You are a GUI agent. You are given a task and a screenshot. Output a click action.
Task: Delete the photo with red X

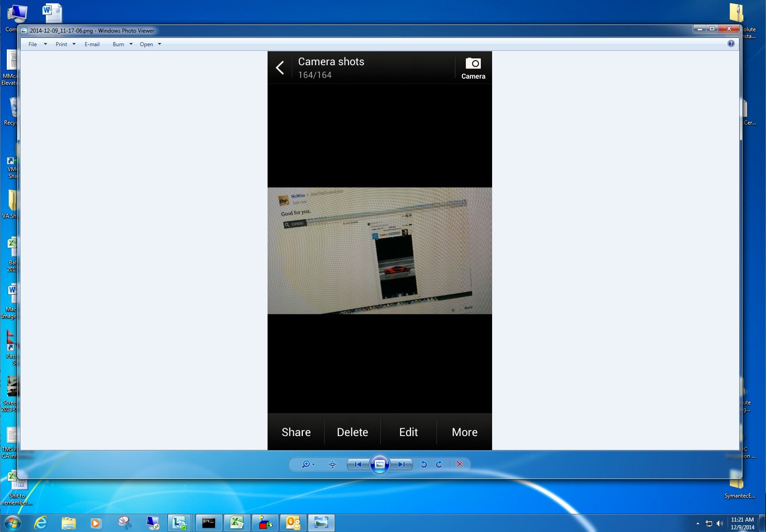click(x=460, y=464)
